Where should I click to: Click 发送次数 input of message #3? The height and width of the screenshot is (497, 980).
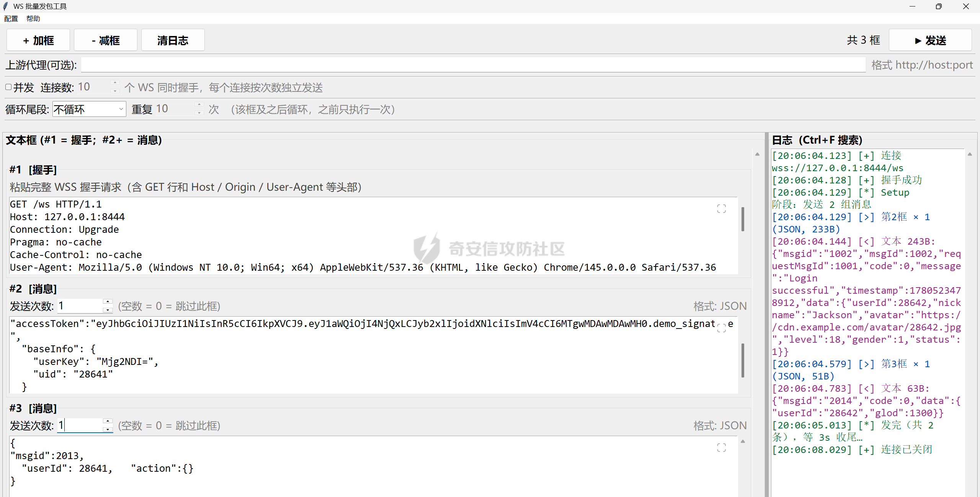(80, 425)
